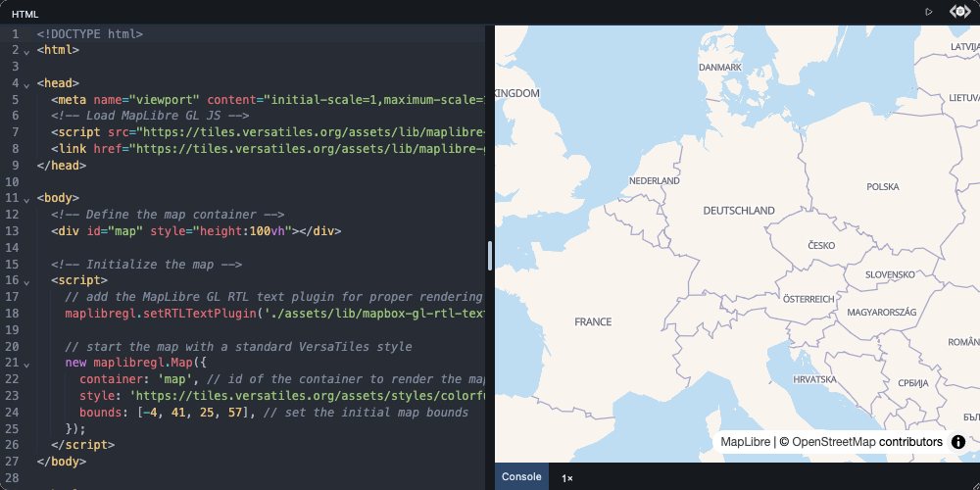980x490 pixels.
Task: Click the <!DOCTYPE html> line in editor
Action: pos(90,34)
